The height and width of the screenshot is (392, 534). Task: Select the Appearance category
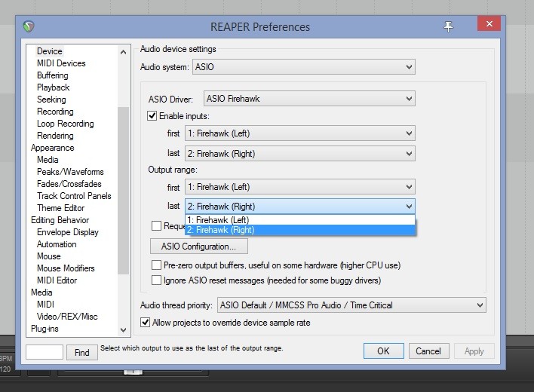tap(53, 148)
